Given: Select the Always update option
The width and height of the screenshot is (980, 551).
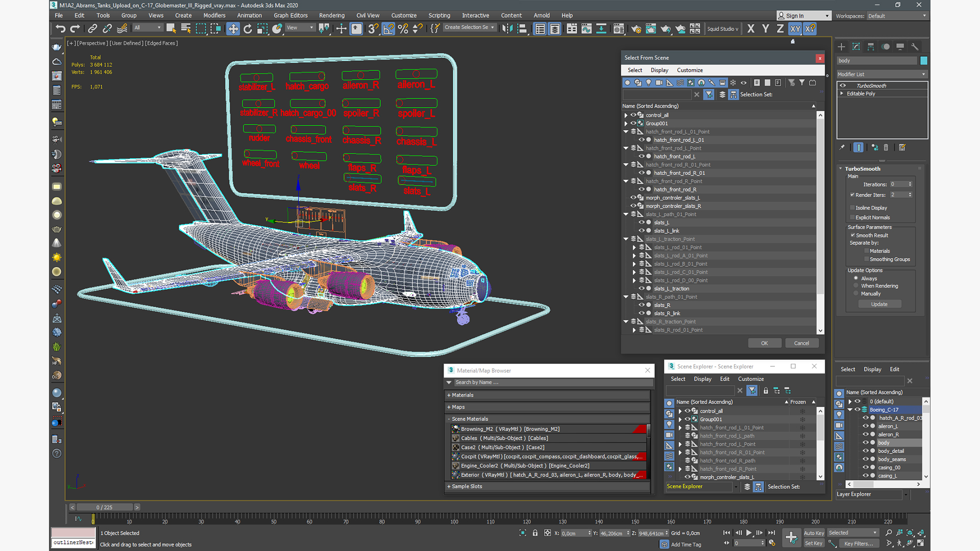Looking at the screenshot, I should [856, 279].
